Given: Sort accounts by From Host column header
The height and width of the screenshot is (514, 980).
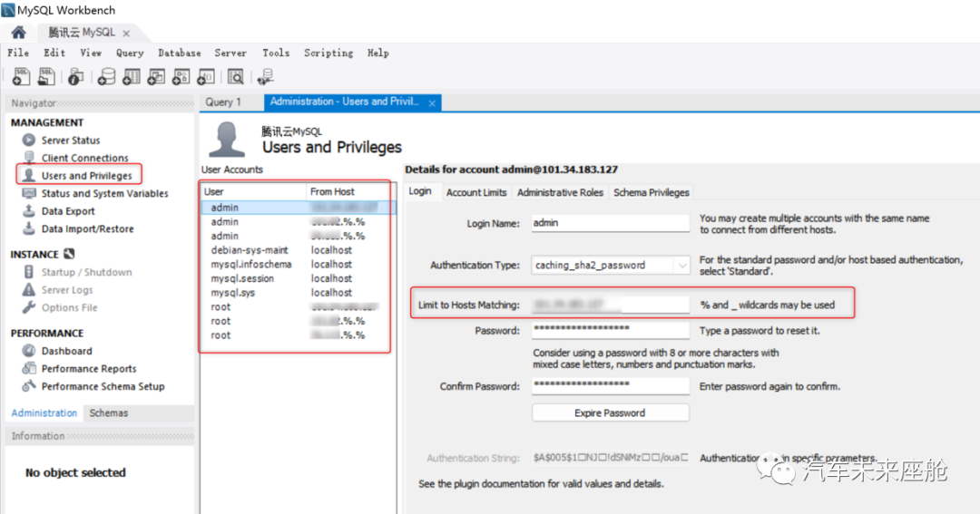Looking at the screenshot, I should (350, 192).
